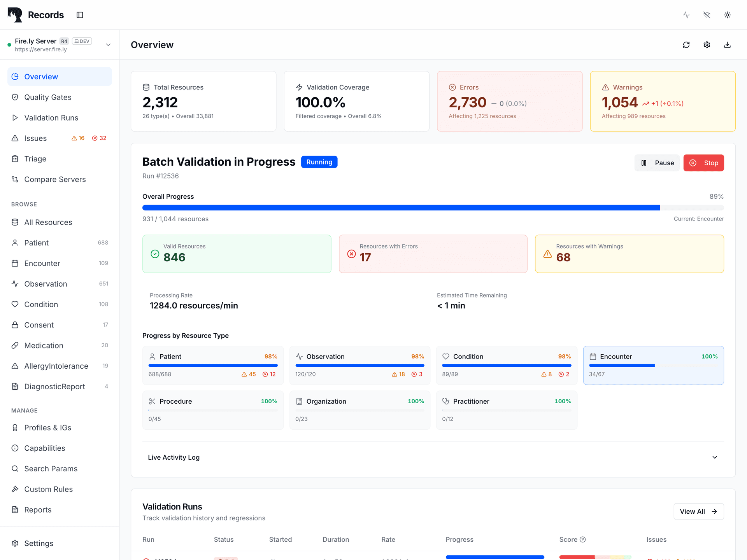View All validation runs
The width and height of the screenshot is (747, 560).
click(x=698, y=511)
